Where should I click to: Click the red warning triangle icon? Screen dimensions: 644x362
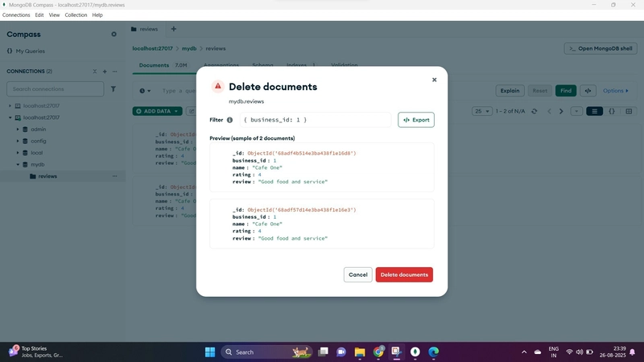point(217,86)
